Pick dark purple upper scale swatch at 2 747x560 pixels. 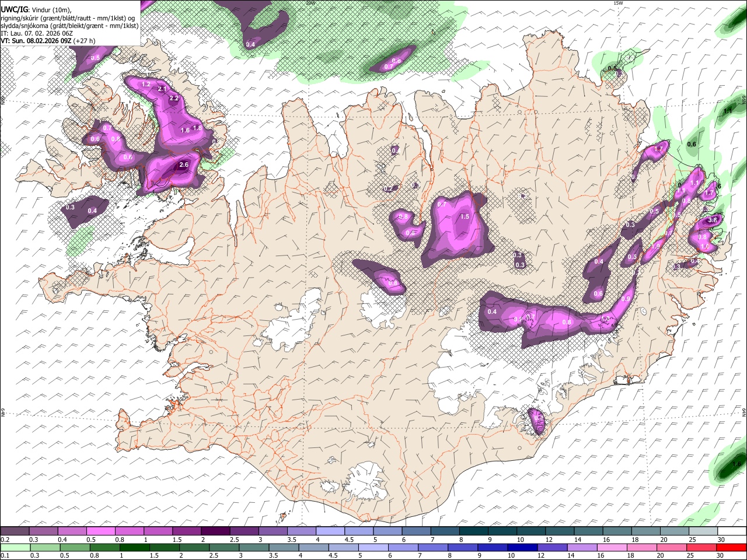[x=215, y=531]
